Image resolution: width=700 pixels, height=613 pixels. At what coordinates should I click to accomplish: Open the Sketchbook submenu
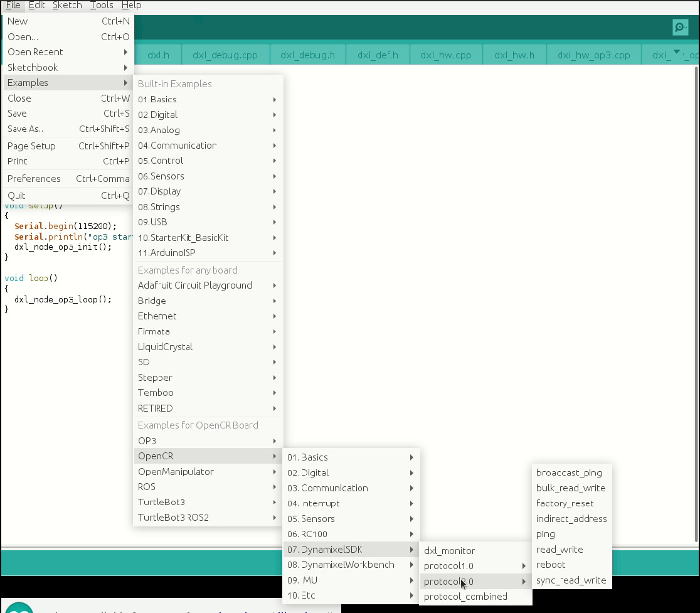pos(33,68)
